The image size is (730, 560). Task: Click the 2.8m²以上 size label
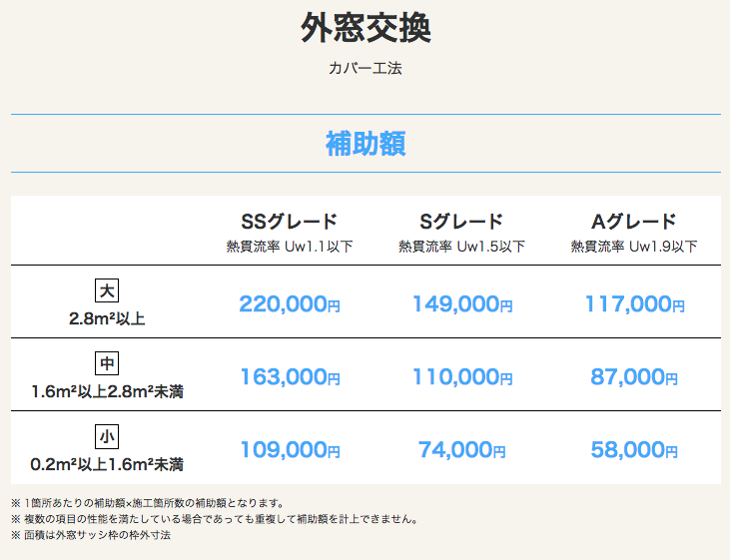pos(107,318)
